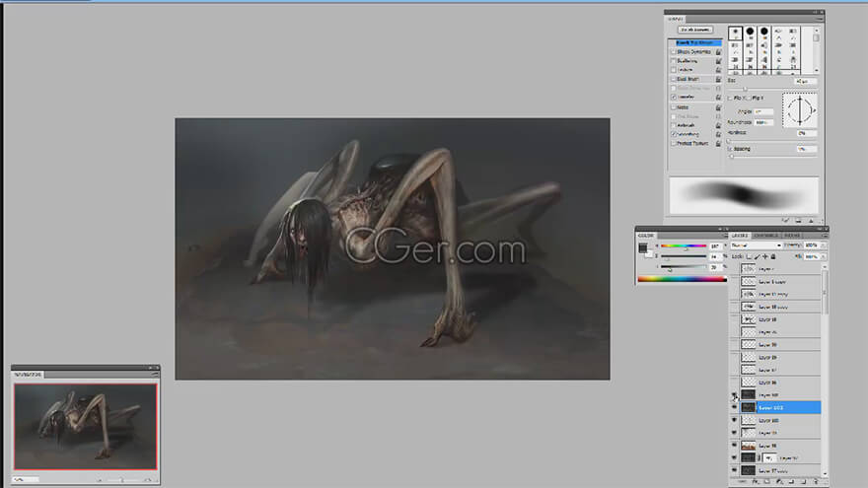Lock the Scattering setting
The image size is (868, 488).
pos(718,61)
